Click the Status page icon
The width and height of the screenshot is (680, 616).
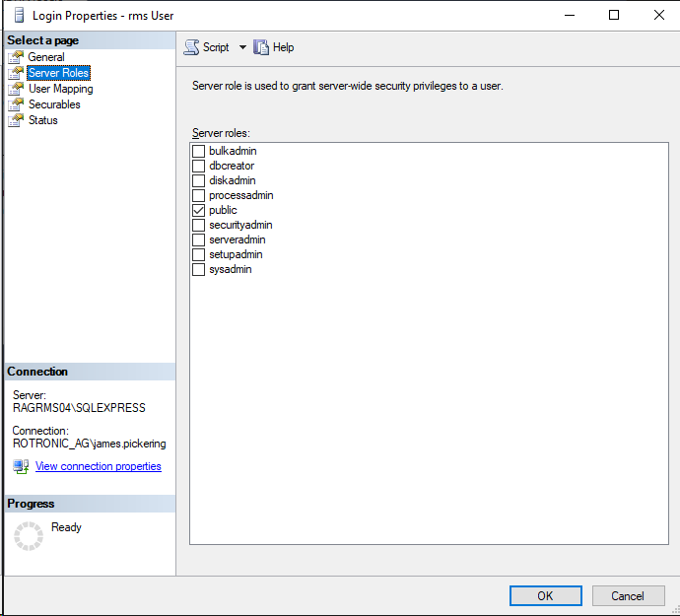click(x=16, y=120)
